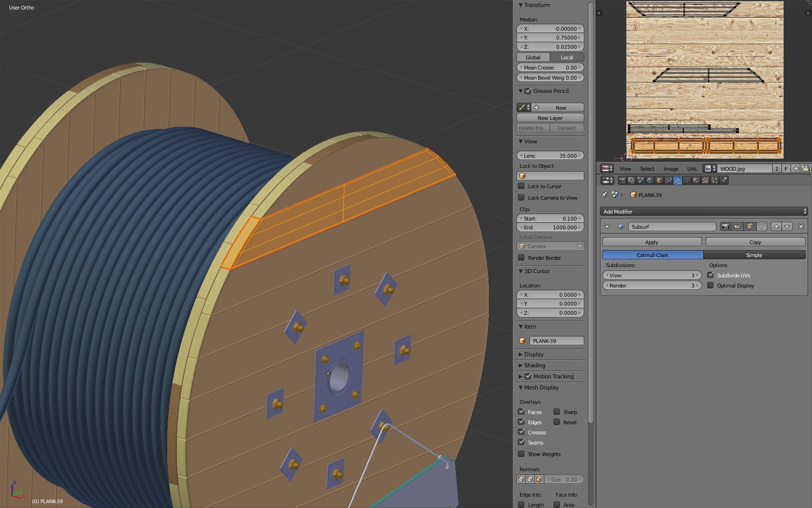Enable Show Weights checkbox

[x=521, y=454]
